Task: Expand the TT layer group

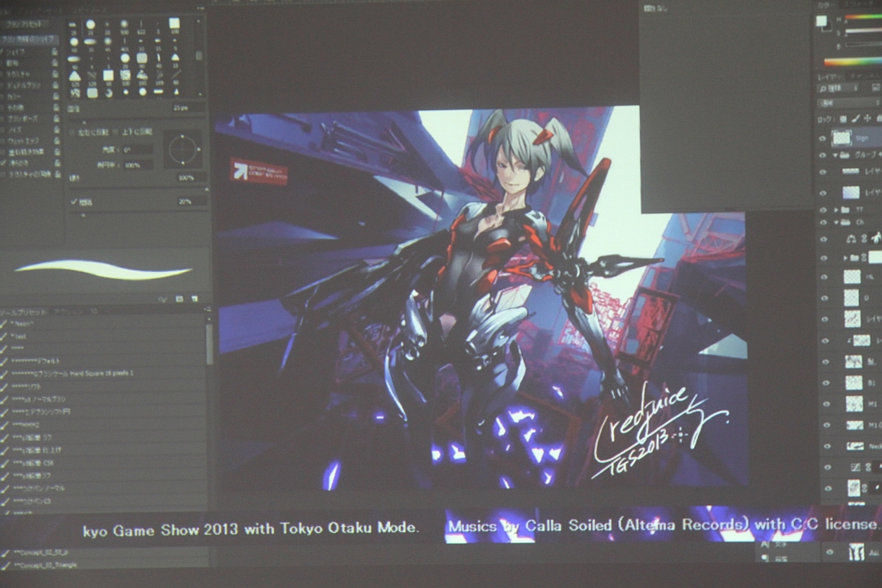Action: point(835,210)
